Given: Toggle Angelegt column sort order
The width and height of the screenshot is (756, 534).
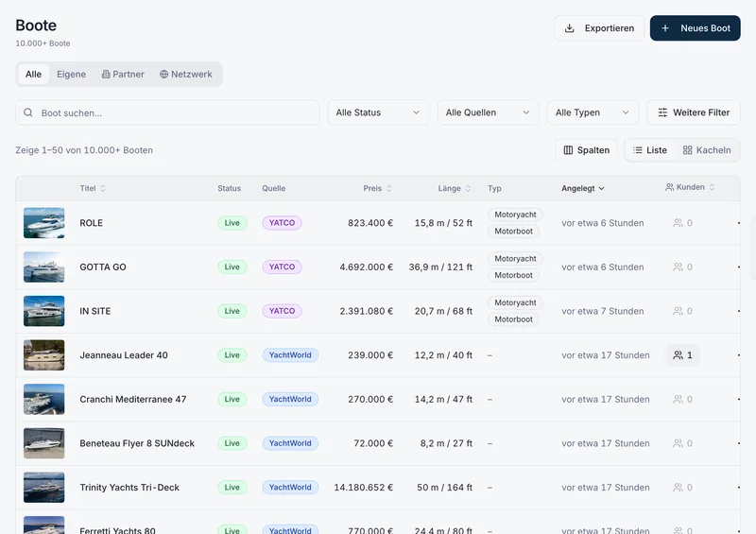Looking at the screenshot, I should (582, 188).
